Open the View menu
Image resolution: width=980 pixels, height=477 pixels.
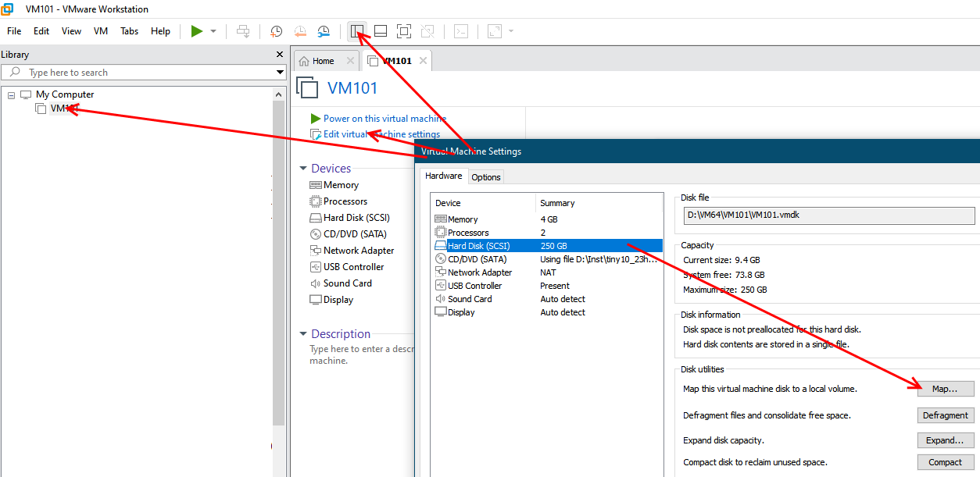tap(71, 31)
